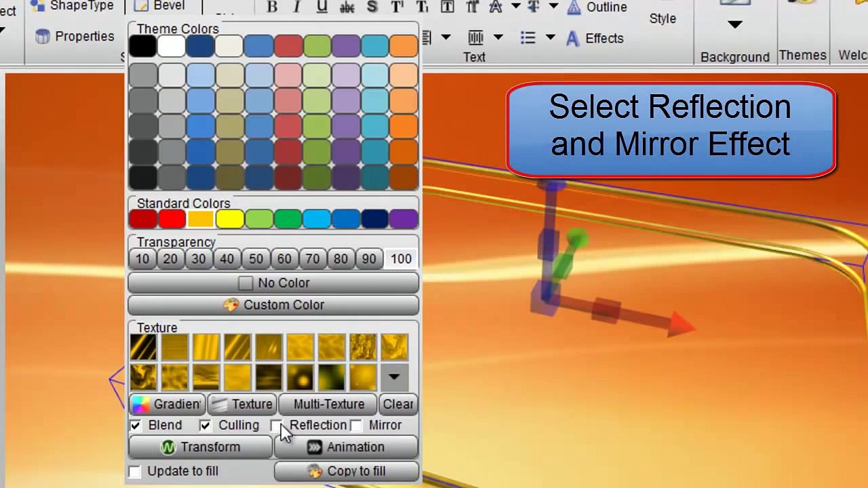Apply strikethrough to text
Image resolution: width=868 pixels, height=488 pixels.
coord(347,7)
